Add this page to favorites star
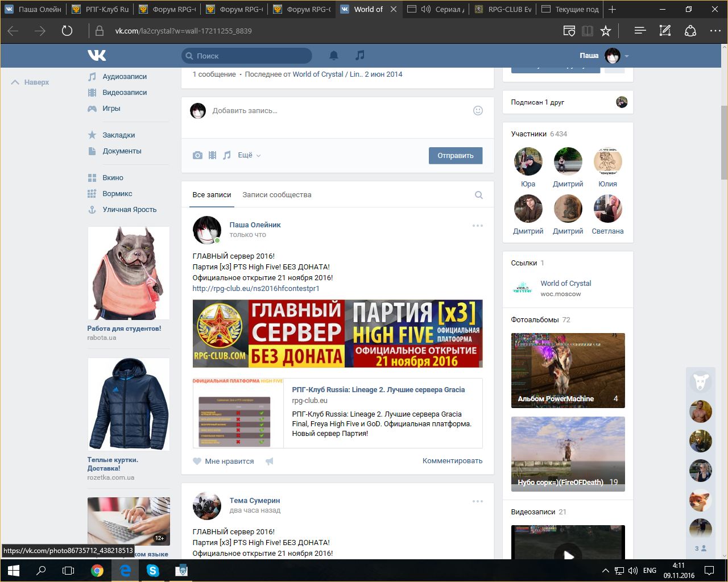 click(x=606, y=31)
